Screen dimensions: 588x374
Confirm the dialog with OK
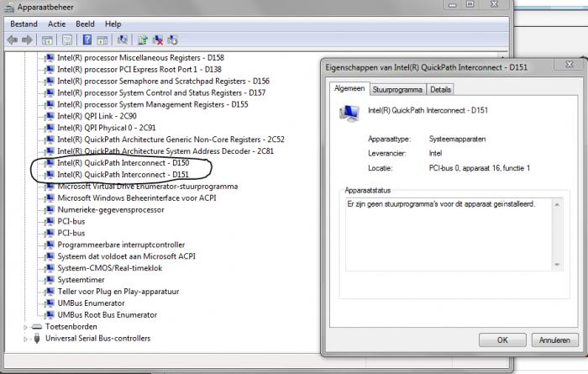[x=502, y=340]
